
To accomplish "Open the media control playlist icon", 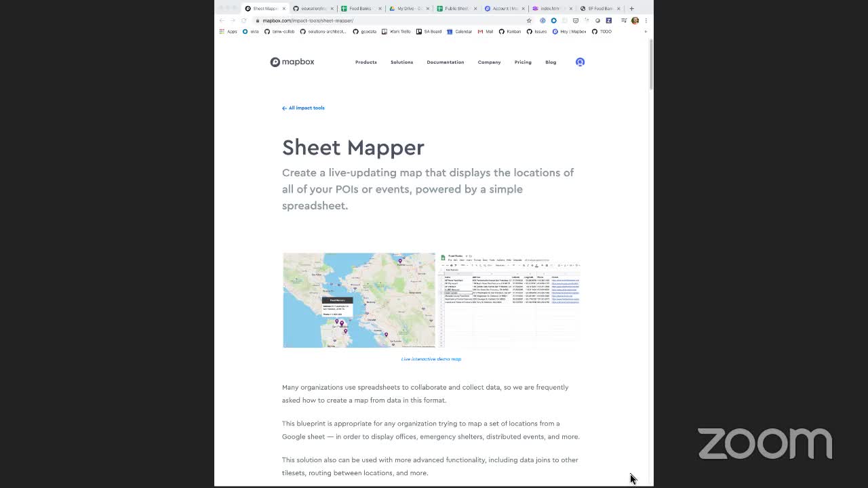I will [623, 20].
